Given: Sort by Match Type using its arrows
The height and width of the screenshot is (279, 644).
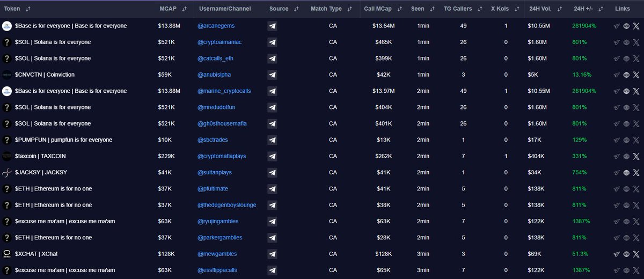Looking at the screenshot, I should 349,9.
